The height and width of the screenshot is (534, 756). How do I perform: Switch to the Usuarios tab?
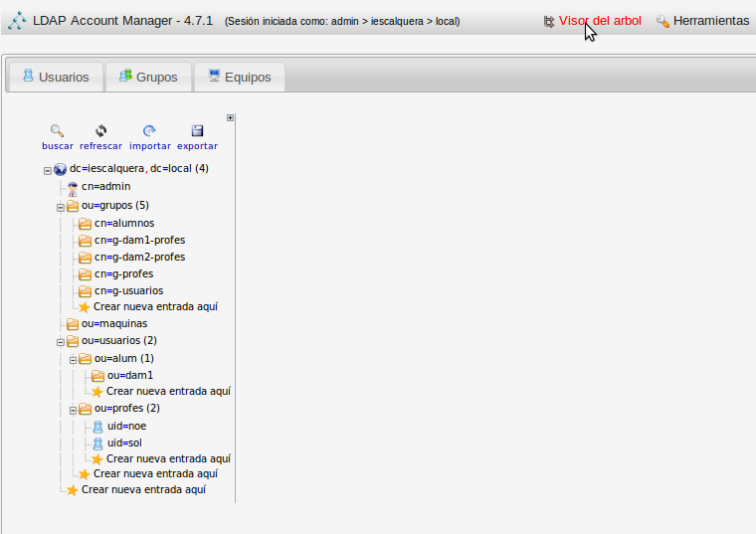point(56,77)
